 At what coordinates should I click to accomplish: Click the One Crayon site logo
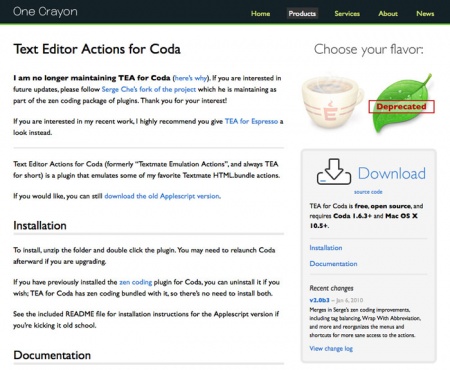click(x=45, y=12)
